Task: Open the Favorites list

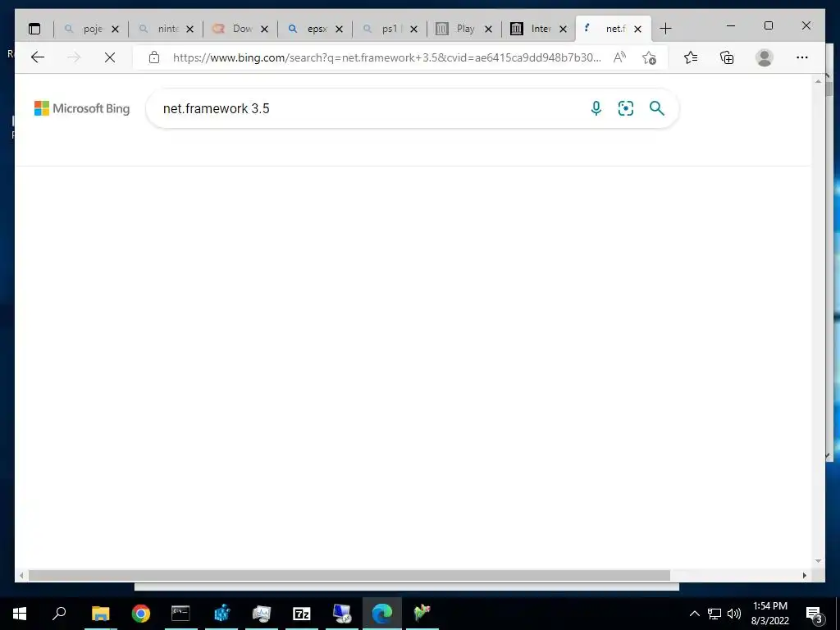Action: point(691,57)
